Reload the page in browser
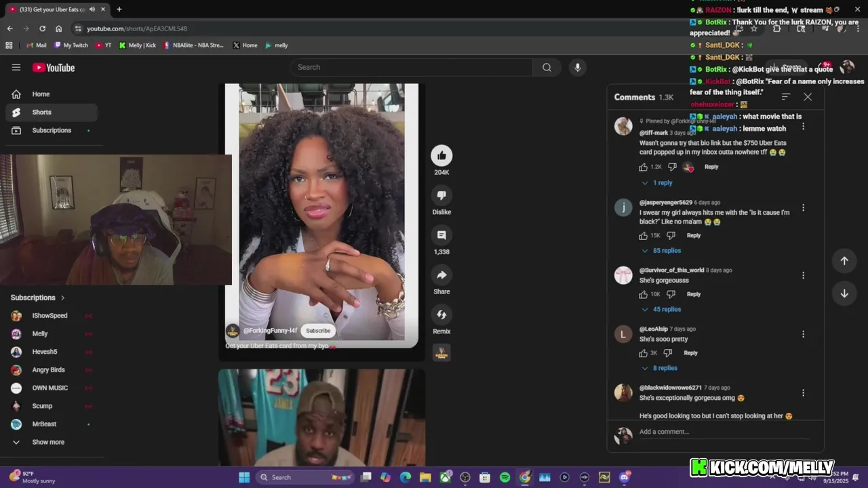Screen dimensions: 868x488 pos(42,28)
